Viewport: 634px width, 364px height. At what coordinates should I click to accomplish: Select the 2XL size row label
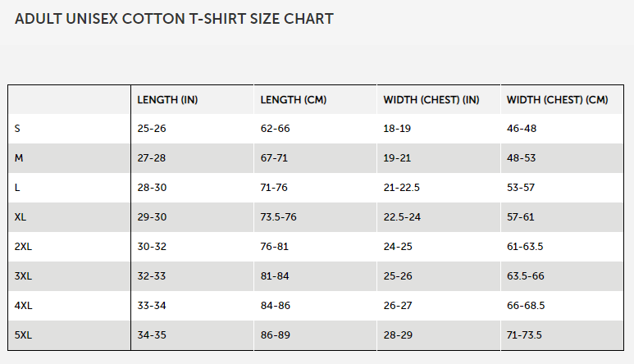coord(23,247)
